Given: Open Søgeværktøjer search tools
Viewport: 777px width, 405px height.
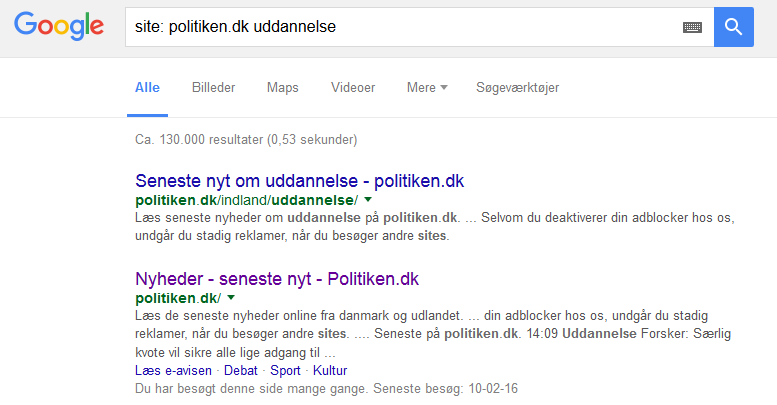Looking at the screenshot, I should pyautogui.click(x=518, y=87).
